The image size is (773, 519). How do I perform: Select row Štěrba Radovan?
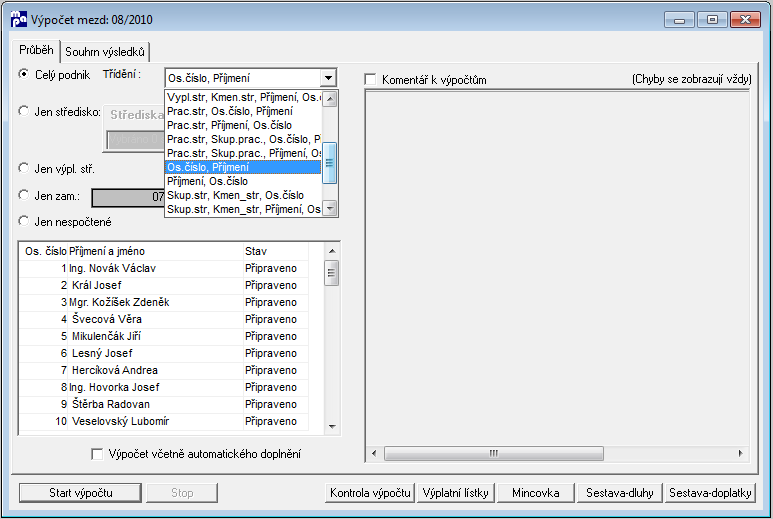point(164,404)
